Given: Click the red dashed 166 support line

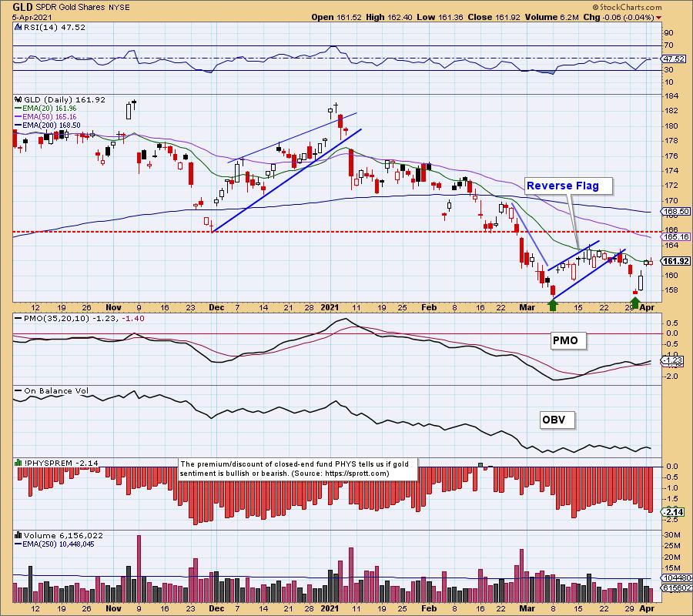Looking at the screenshot, I should [x=337, y=232].
